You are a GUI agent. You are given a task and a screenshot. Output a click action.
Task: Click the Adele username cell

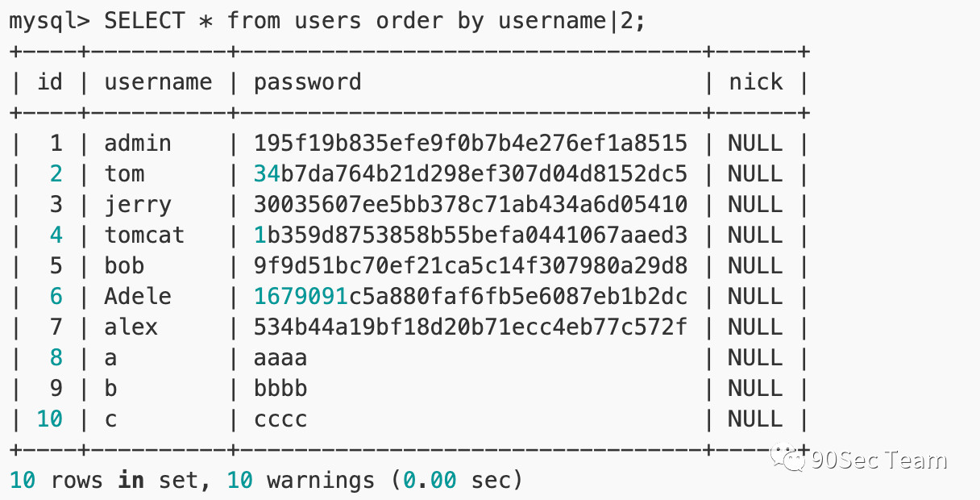138,296
